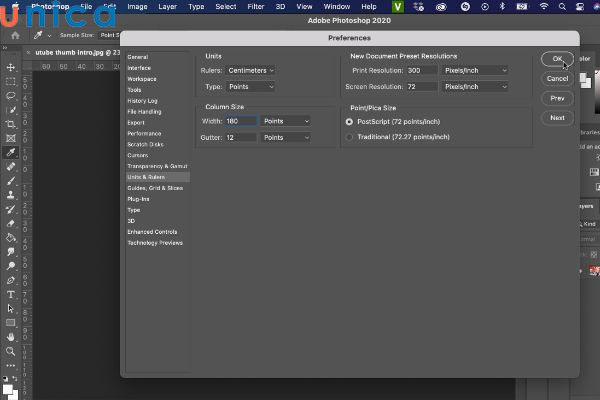
Task: Select the Move tool
Action: point(11,68)
